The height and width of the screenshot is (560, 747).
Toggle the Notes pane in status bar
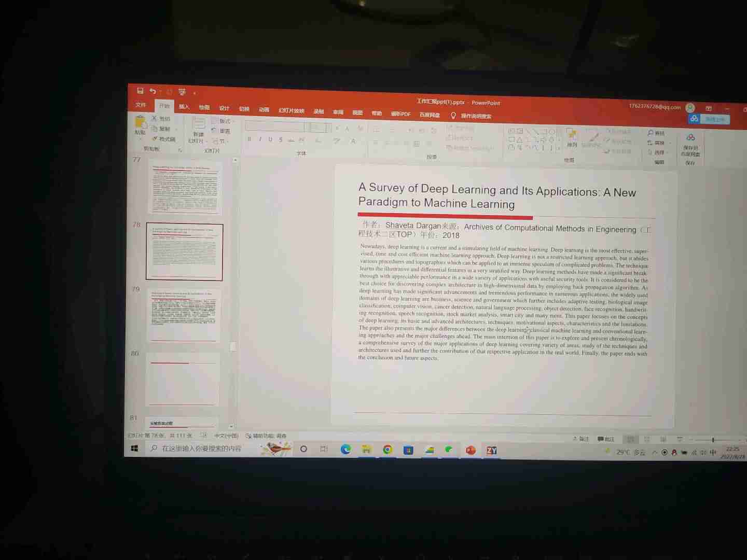pos(581,439)
